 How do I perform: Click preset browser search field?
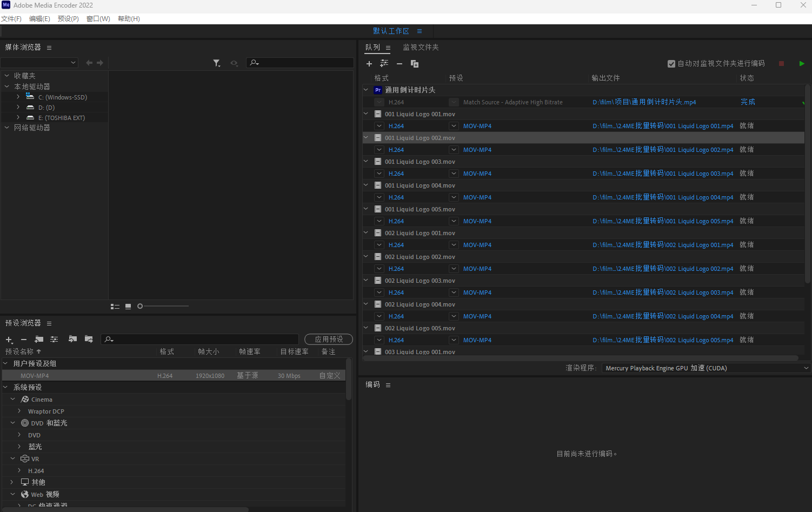click(x=199, y=339)
